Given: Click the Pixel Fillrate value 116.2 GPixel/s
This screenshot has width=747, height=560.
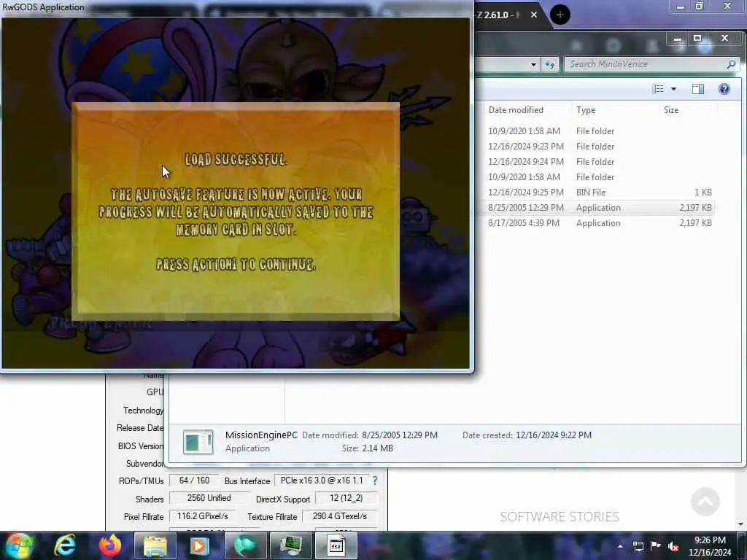Looking at the screenshot, I should tap(203, 516).
